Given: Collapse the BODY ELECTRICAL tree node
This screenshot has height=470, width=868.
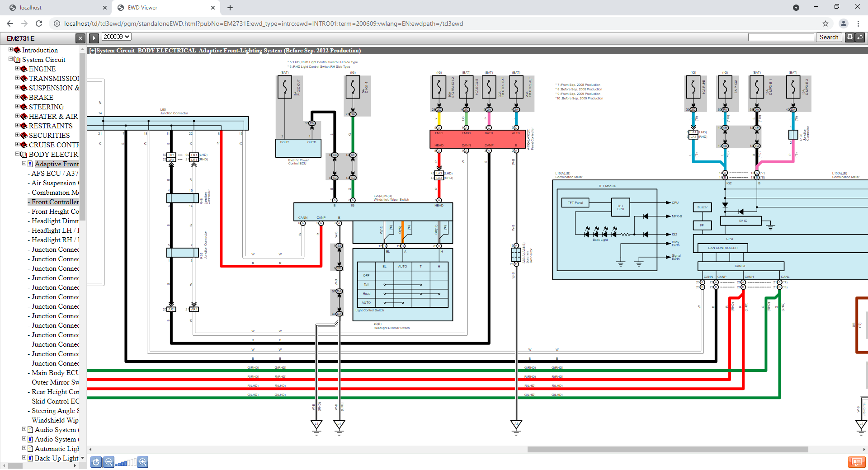Looking at the screenshot, I should (17, 154).
